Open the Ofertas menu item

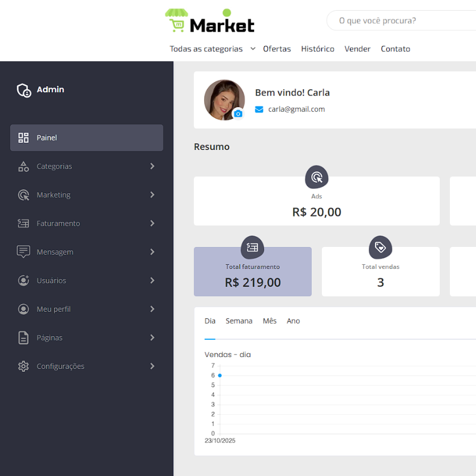click(277, 49)
